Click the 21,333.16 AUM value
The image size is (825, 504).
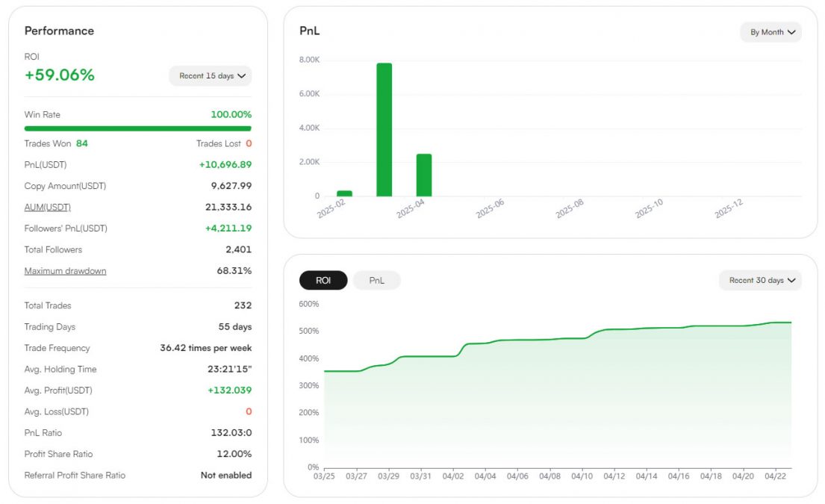point(228,208)
